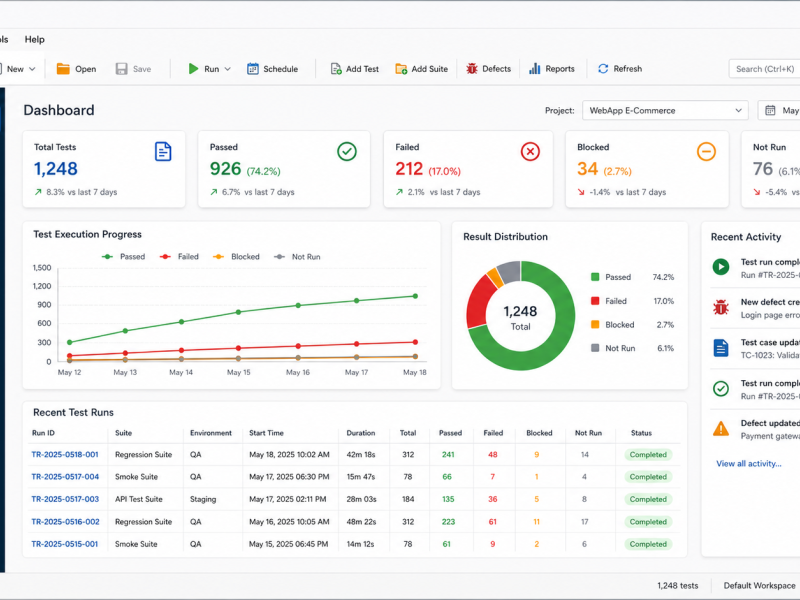
Task: Click the Blocked orange minus icon
Action: pyautogui.click(x=706, y=152)
